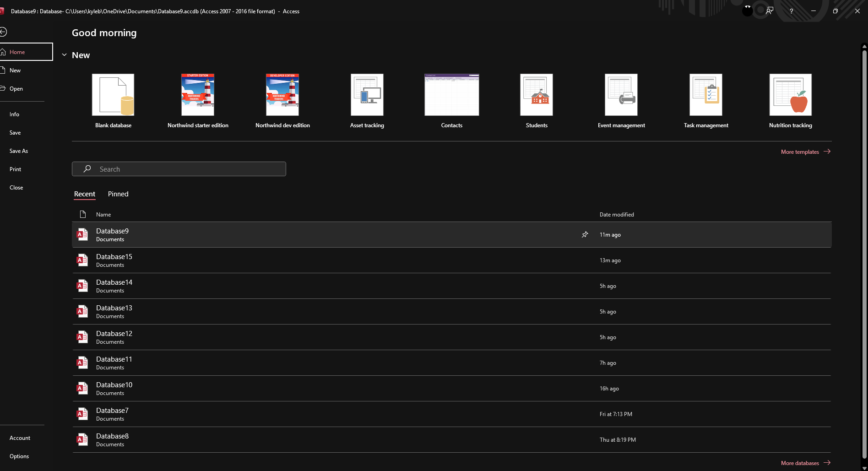Click the magnifier icon in Search box

(87, 169)
